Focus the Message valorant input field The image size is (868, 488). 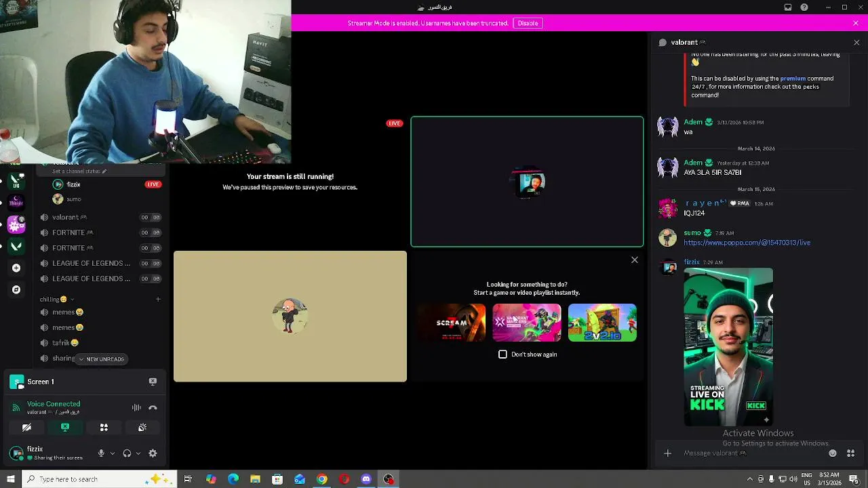tap(753, 453)
